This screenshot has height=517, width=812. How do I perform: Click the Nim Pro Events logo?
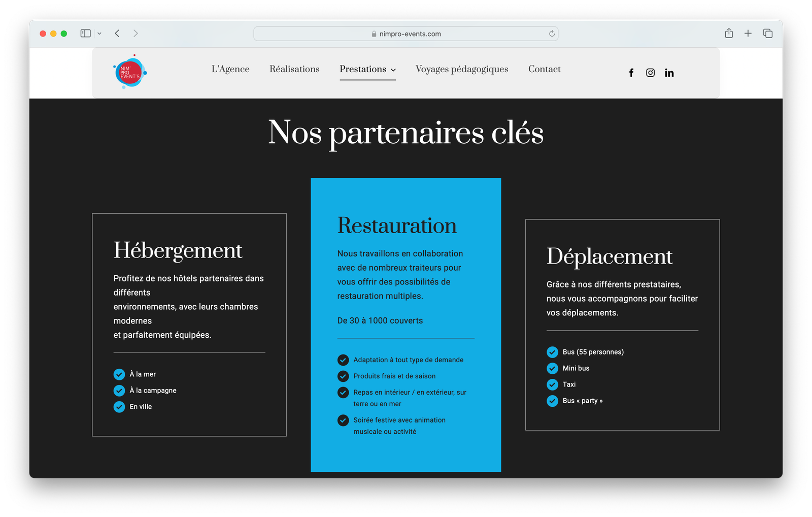(x=130, y=72)
